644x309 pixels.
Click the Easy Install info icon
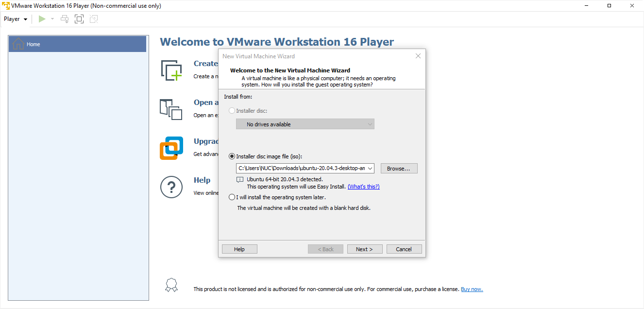pyautogui.click(x=239, y=180)
